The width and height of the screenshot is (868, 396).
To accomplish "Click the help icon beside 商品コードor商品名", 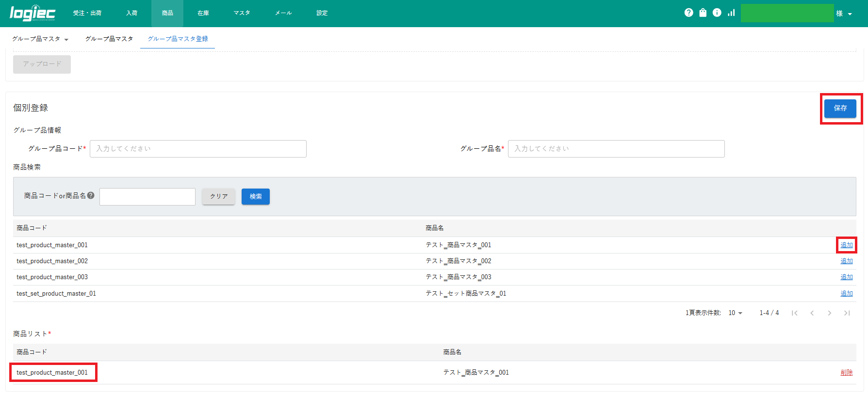I will point(91,196).
